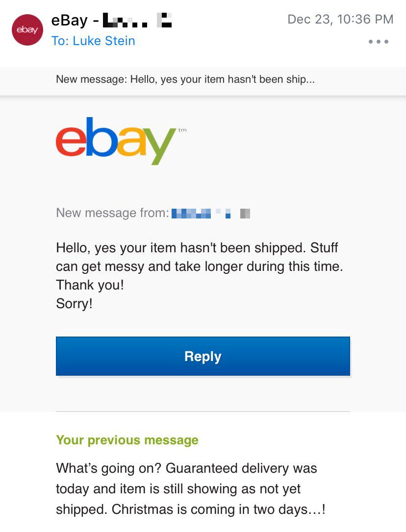Tap the "can get messy and take longer" line
The height and width of the screenshot is (532, 406).
tap(198, 266)
